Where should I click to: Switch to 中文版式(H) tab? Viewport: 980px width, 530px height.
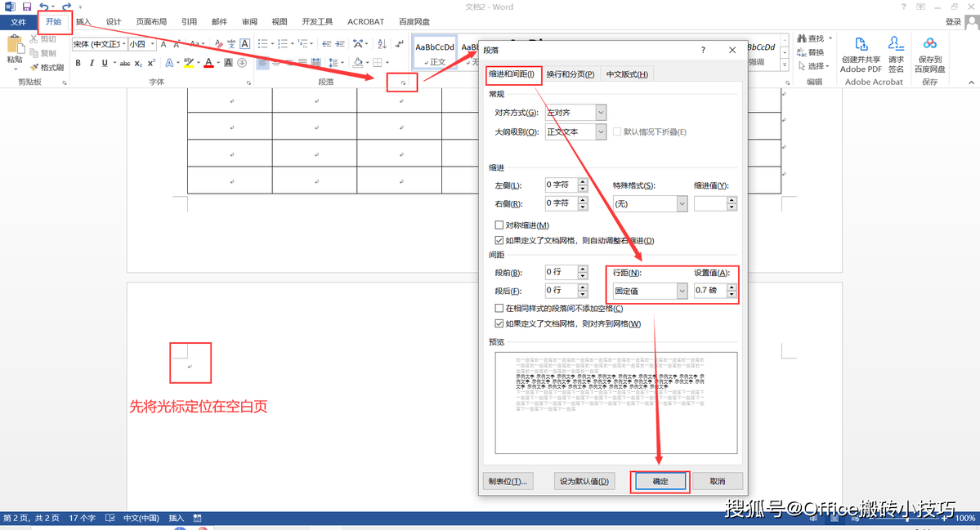(x=627, y=74)
